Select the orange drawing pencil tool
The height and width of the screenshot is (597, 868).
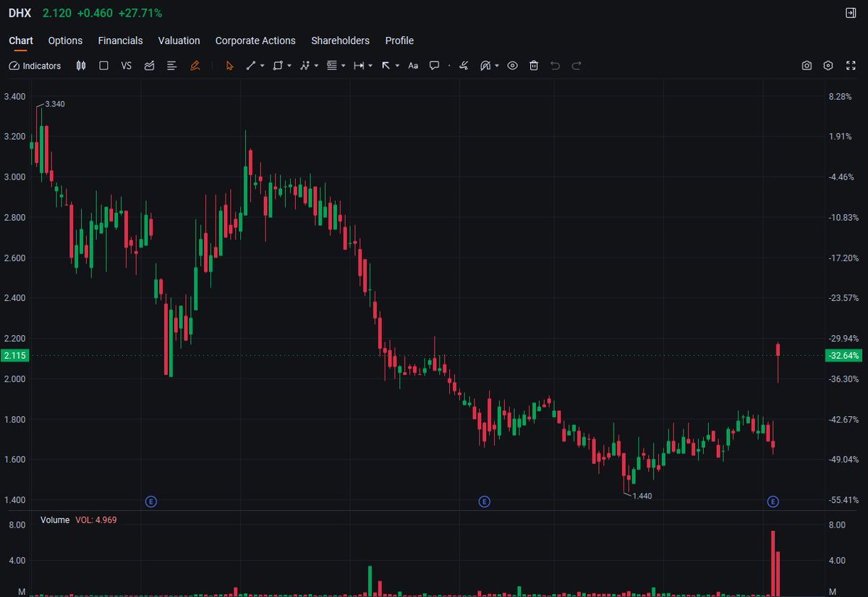pos(194,66)
